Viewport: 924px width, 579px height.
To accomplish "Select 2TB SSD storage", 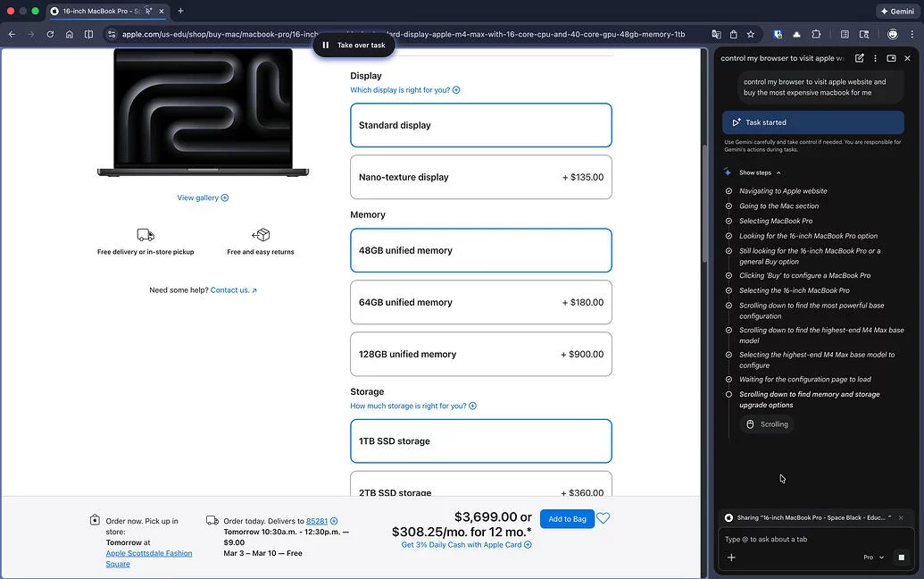I will coord(480,490).
